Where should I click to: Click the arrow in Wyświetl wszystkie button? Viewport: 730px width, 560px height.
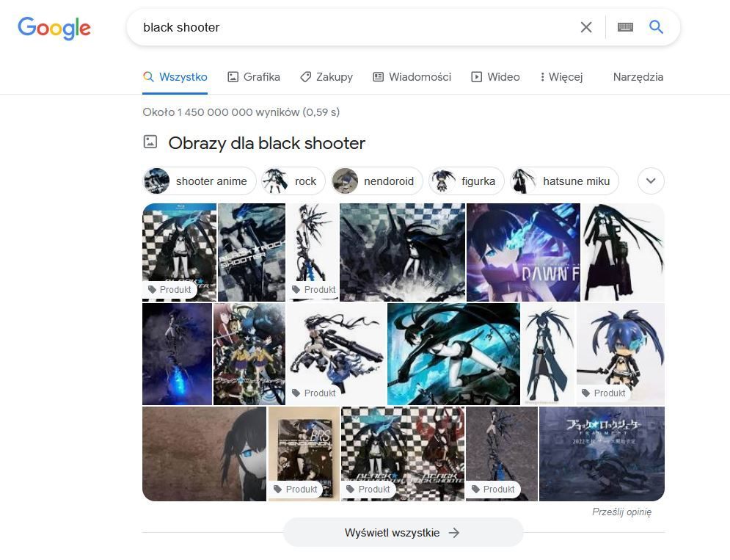(453, 533)
